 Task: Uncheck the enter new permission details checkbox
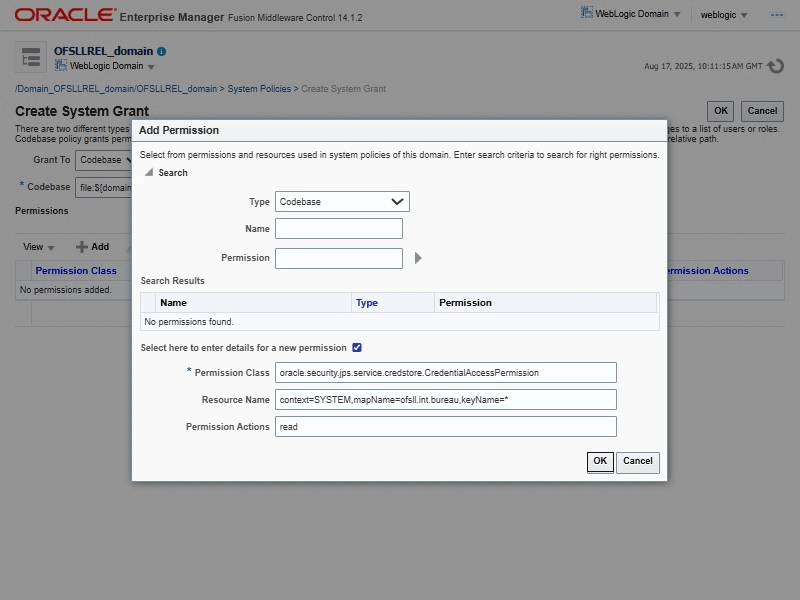(x=357, y=347)
